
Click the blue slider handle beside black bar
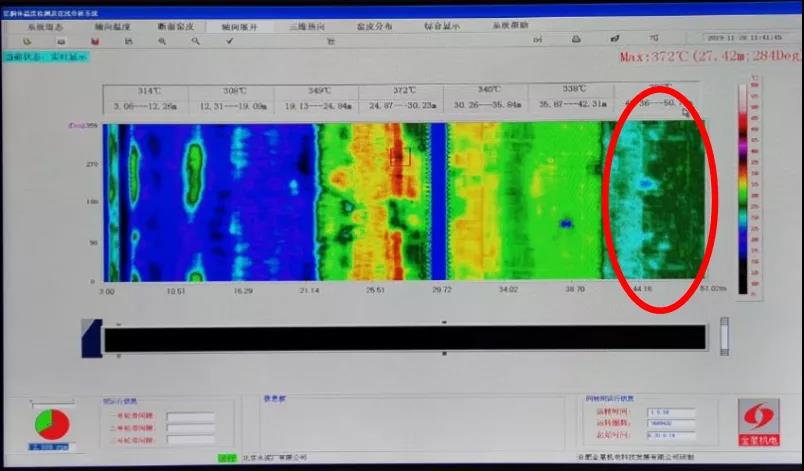pyautogui.click(x=92, y=337)
